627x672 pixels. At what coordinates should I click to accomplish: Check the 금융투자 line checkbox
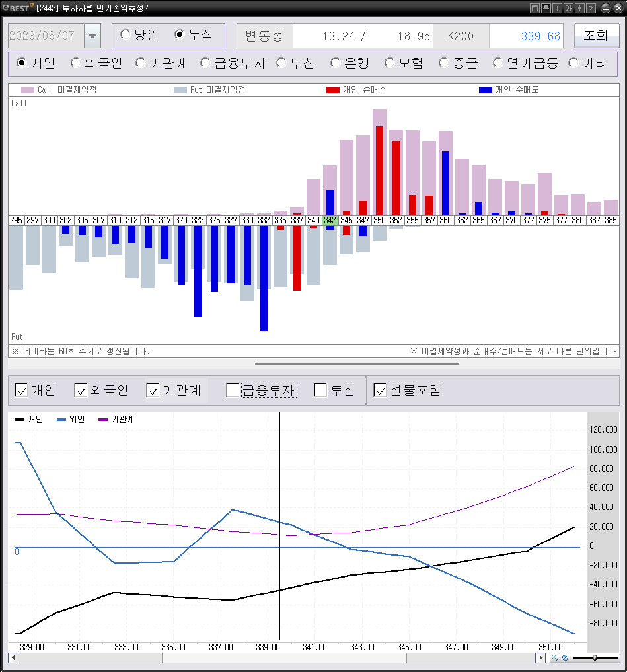tap(233, 390)
